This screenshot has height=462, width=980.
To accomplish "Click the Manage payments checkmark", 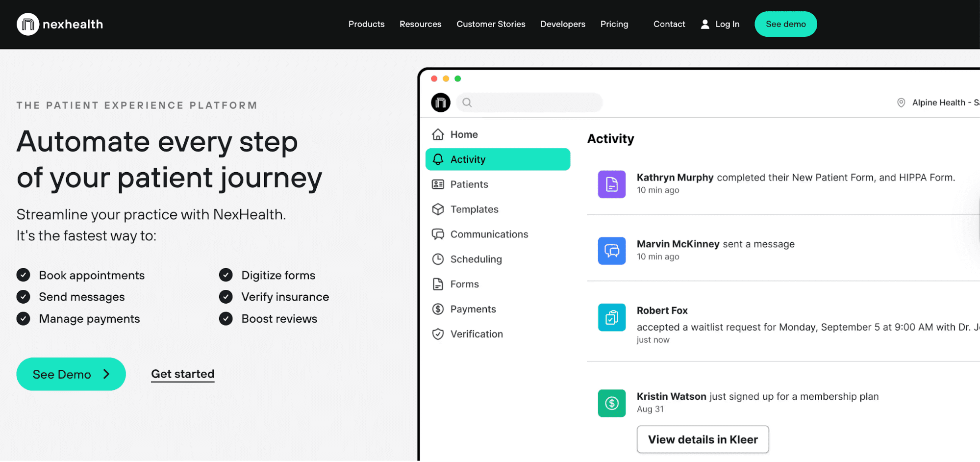I will pyautogui.click(x=23, y=319).
